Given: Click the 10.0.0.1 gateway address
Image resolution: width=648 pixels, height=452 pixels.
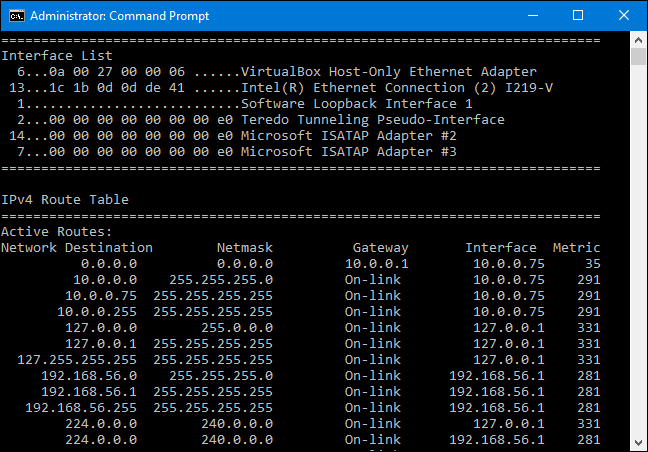Looking at the screenshot, I should tap(377, 263).
